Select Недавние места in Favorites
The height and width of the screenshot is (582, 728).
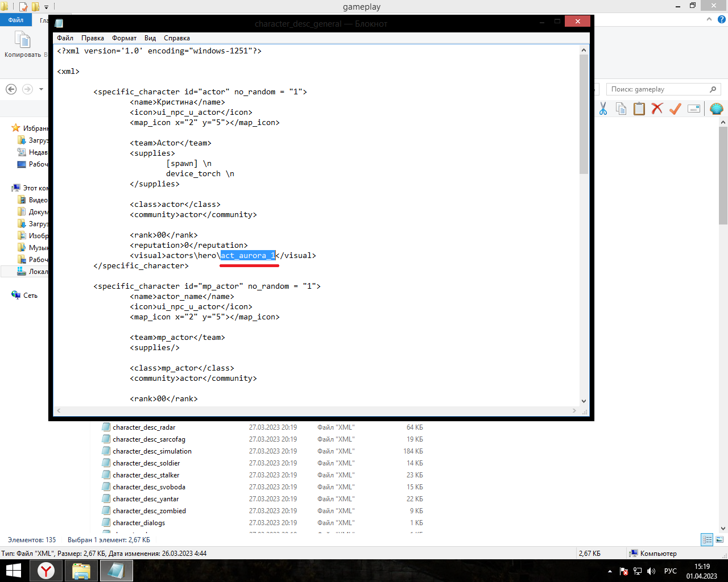[33, 152]
